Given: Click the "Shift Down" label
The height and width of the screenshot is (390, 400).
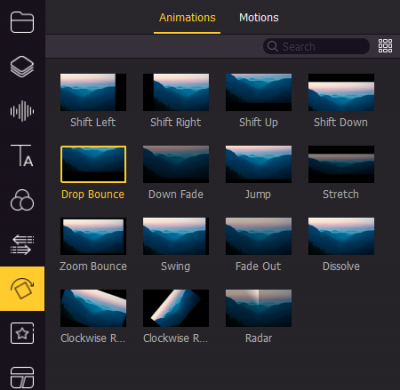Looking at the screenshot, I should click(x=341, y=122).
